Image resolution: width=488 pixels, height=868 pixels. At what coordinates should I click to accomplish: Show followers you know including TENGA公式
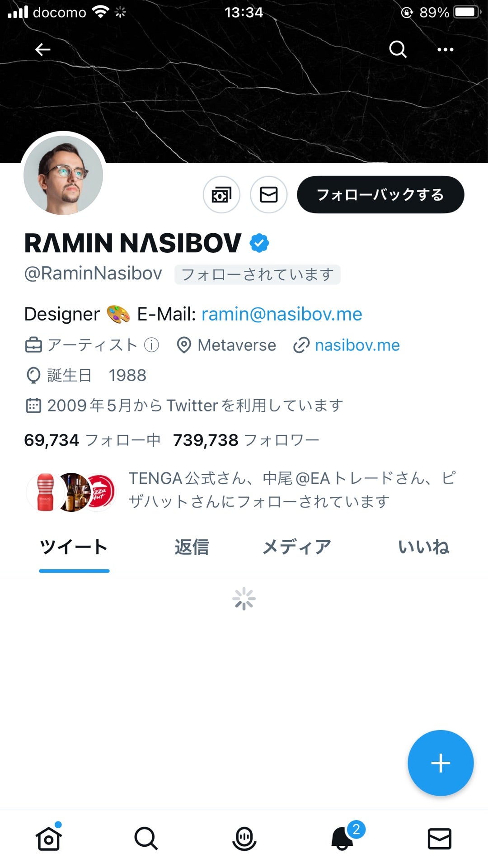(242, 490)
